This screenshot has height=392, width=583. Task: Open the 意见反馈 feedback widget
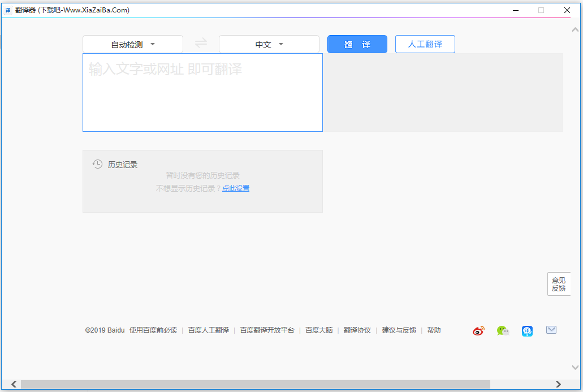coord(559,284)
